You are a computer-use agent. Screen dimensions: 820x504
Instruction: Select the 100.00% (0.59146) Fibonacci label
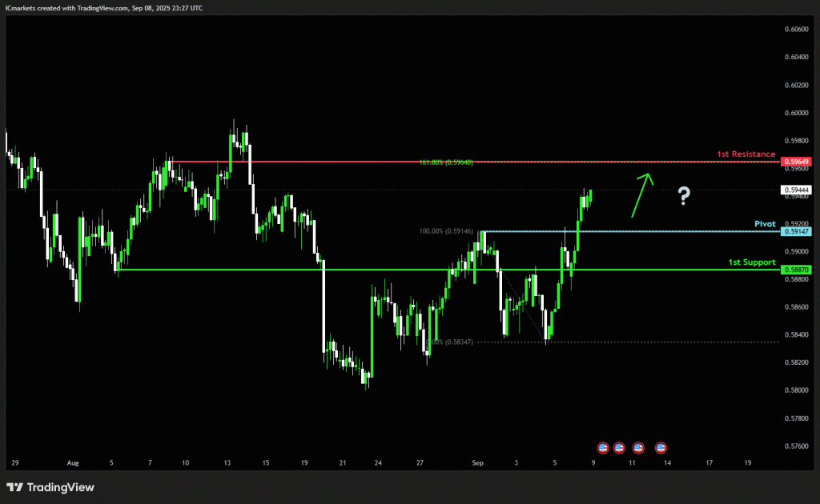[x=446, y=231]
